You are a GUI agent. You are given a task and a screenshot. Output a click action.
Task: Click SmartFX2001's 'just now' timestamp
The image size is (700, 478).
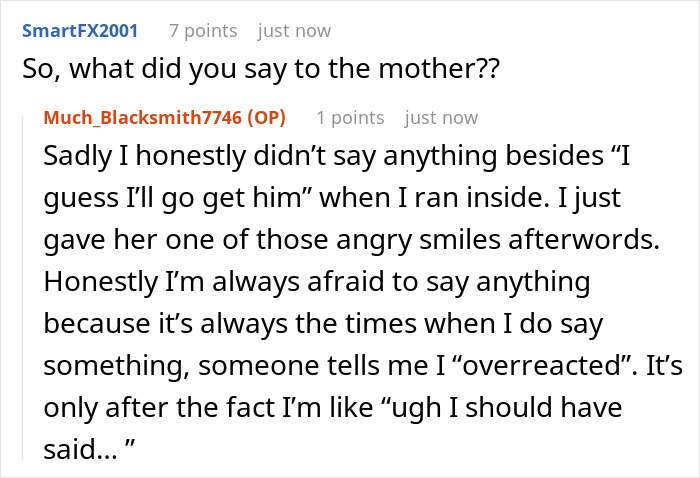[294, 31]
